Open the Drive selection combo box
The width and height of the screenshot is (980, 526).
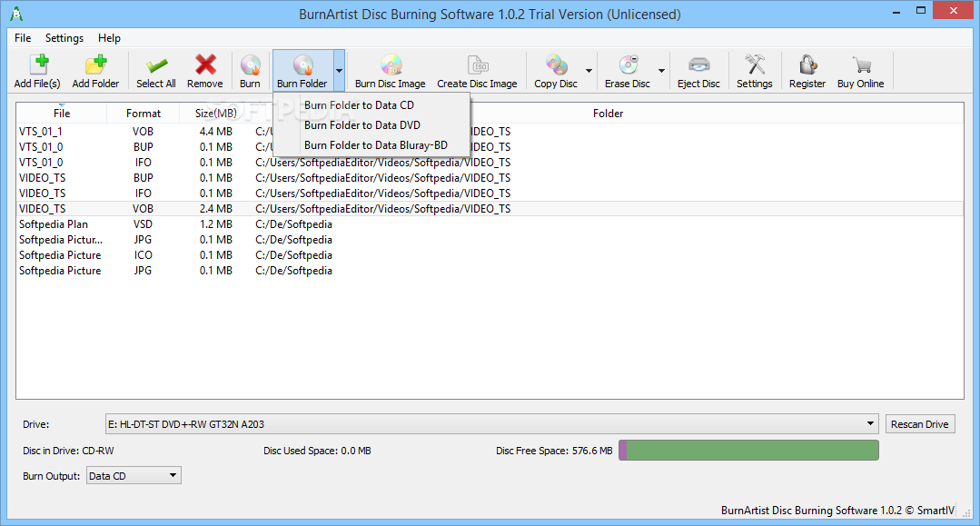click(492, 424)
